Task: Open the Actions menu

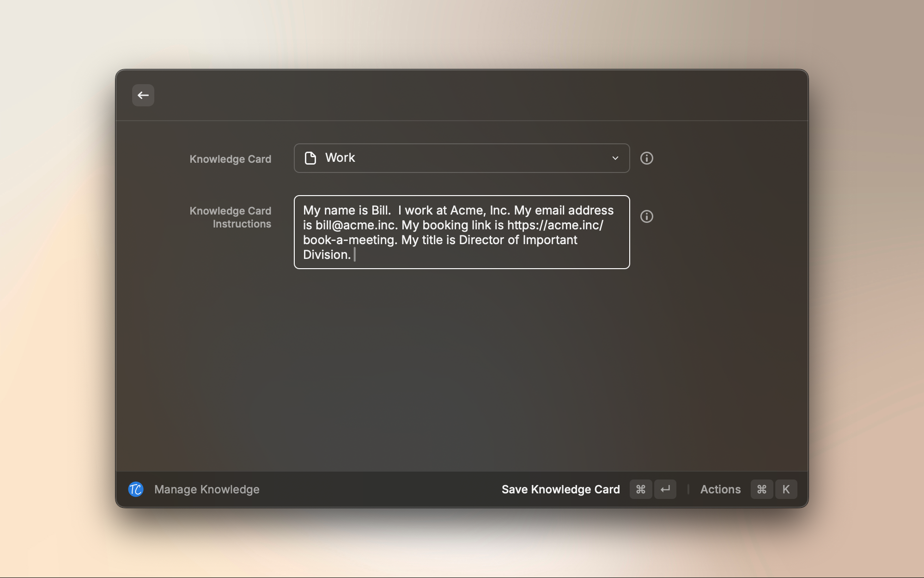Action: pyautogui.click(x=720, y=489)
